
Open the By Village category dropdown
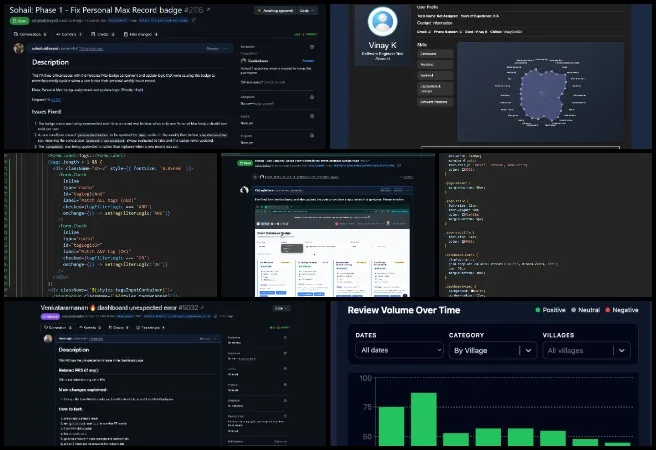pyautogui.click(x=493, y=350)
